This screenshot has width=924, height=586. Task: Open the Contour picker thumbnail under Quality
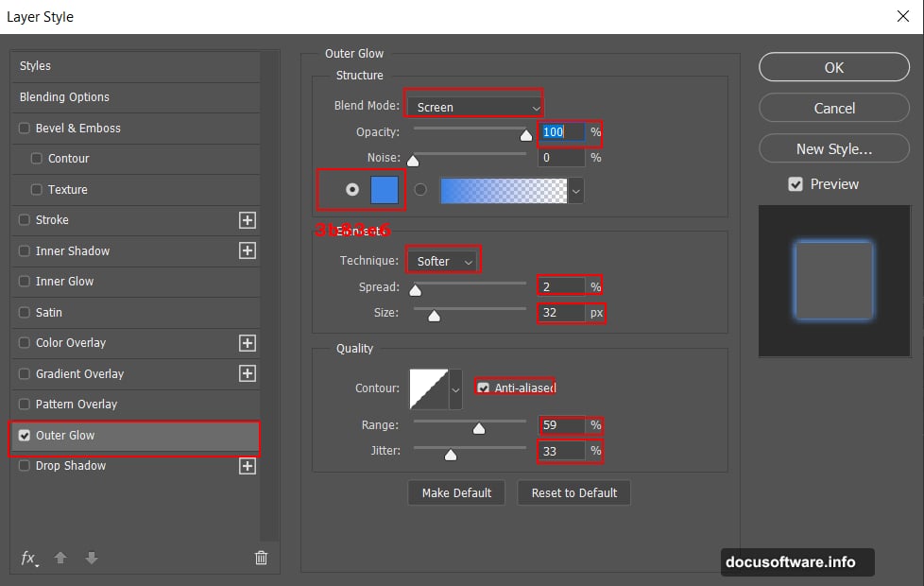(430, 388)
